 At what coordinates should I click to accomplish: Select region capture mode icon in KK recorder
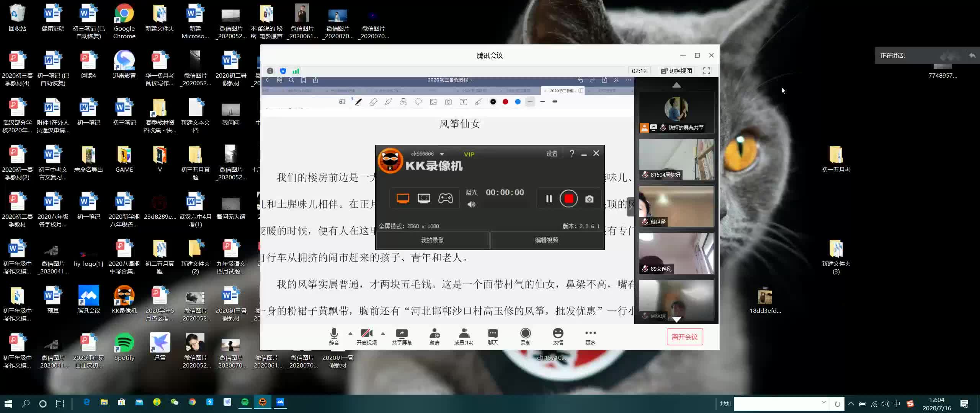424,198
